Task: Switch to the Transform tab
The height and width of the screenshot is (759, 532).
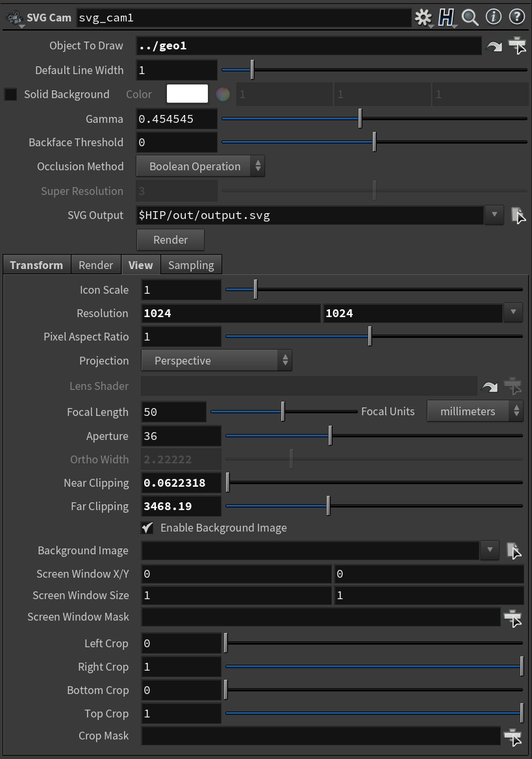Action: click(36, 265)
